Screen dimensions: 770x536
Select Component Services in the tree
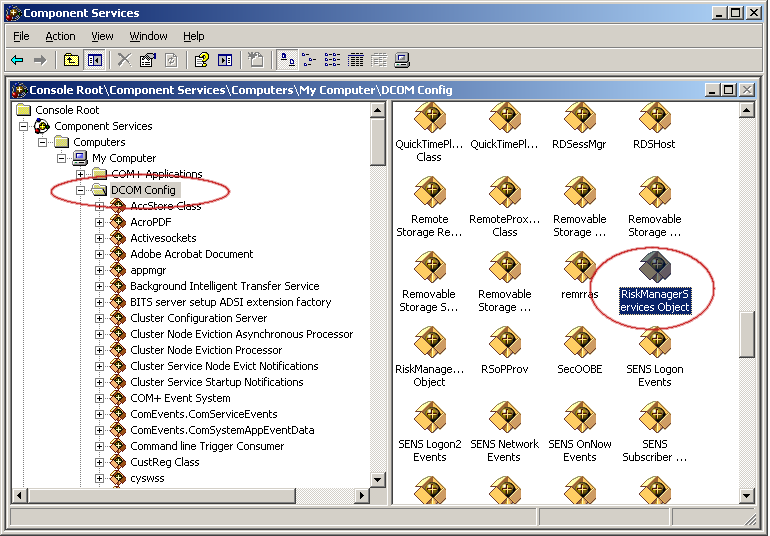click(102, 126)
